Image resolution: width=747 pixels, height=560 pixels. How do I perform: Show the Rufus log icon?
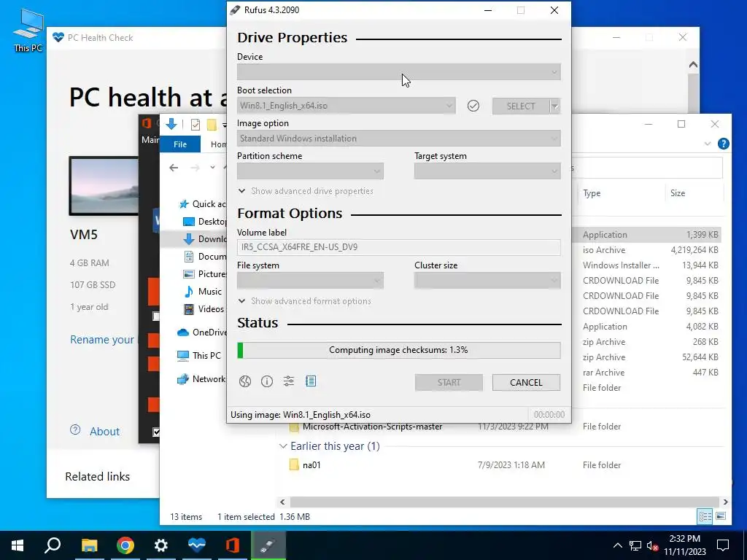coord(311,381)
